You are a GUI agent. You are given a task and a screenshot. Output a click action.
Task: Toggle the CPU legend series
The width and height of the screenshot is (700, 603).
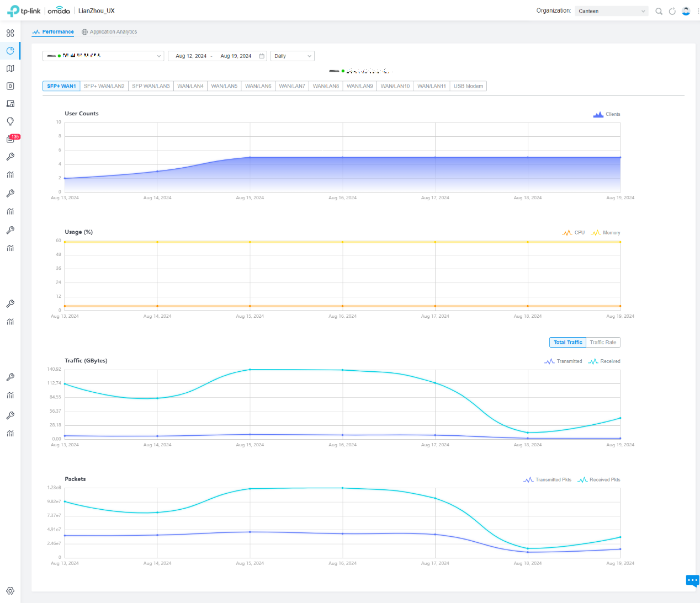574,233
